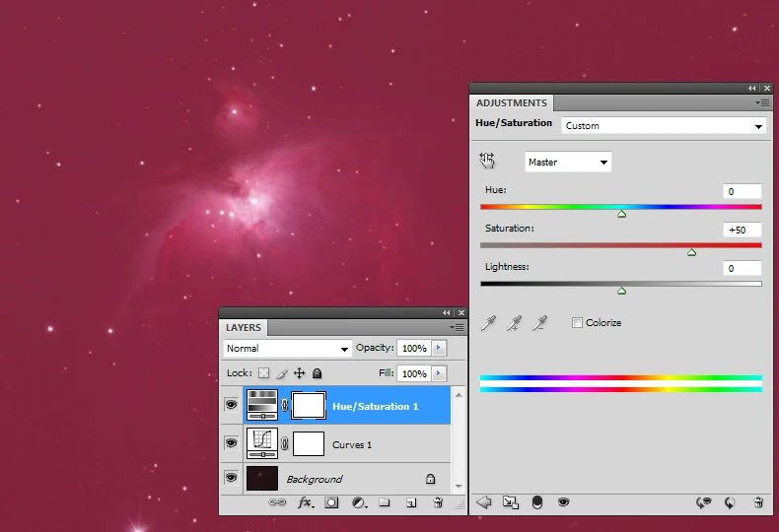Clip the adjustment to the layer below

pyautogui.click(x=536, y=501)
